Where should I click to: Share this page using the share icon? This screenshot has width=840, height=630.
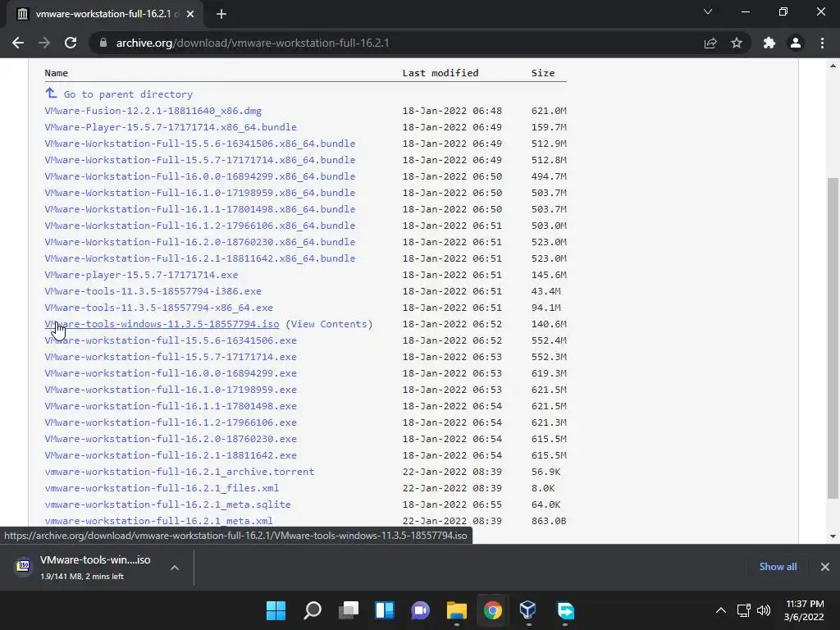click(x=710, y=43)
